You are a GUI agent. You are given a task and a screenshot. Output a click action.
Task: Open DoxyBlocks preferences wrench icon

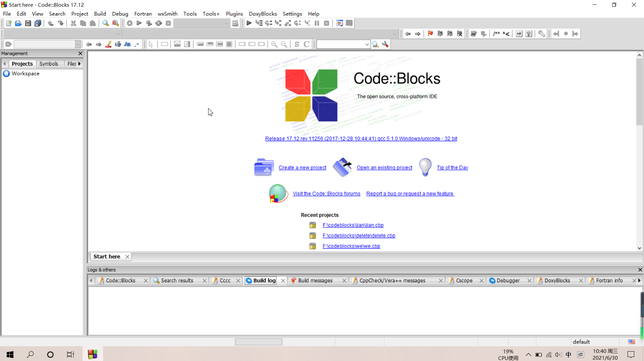point(542,34)
